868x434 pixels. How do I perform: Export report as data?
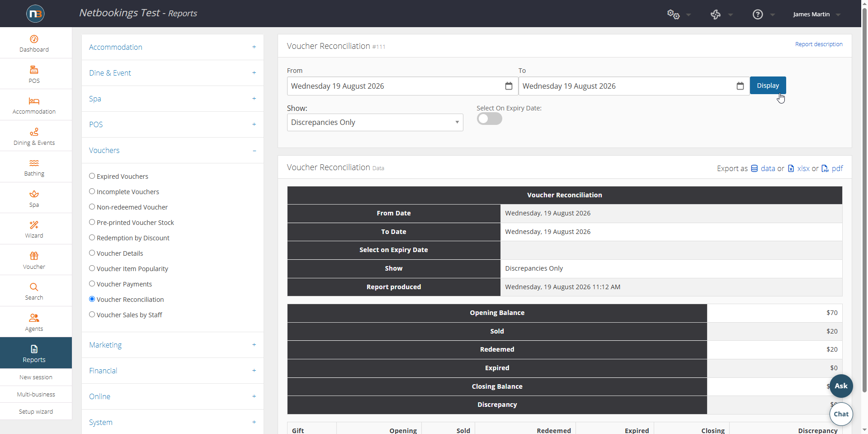[x=763, y=168]
